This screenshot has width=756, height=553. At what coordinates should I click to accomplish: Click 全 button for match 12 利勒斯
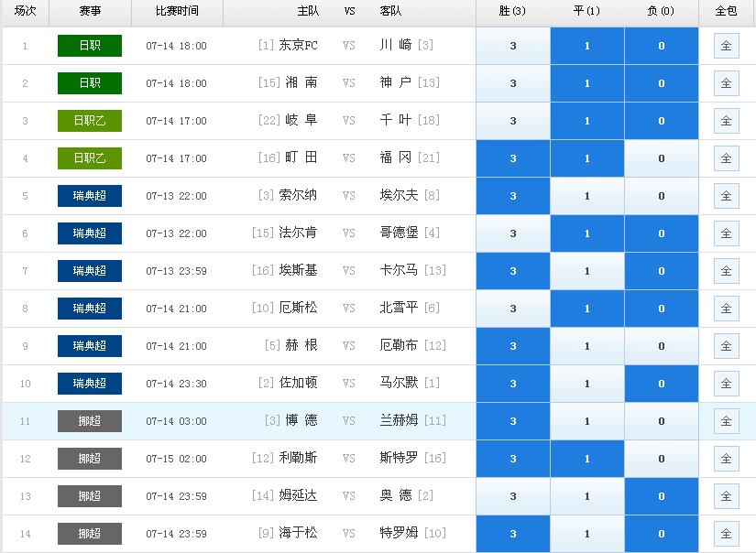[726, 459]
